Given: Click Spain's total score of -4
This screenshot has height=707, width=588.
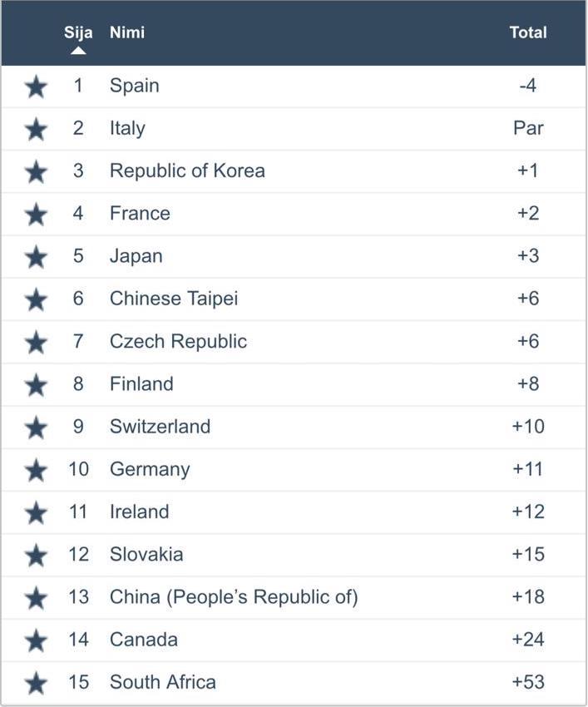Looking at the screenshot, I should click(528, 86).
